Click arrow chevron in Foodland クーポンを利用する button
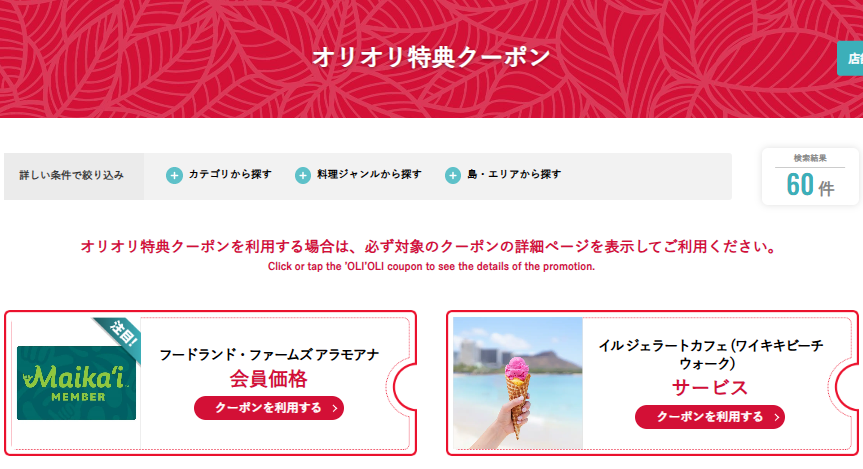The width and height of the screenshot is (863, 469). click(x=335, y=408)
